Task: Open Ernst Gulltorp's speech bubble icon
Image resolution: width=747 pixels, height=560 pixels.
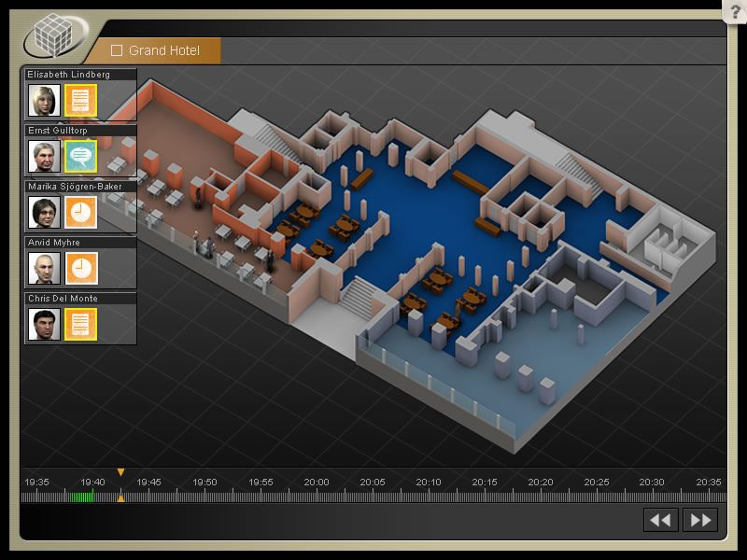Action: coord(81,156)
